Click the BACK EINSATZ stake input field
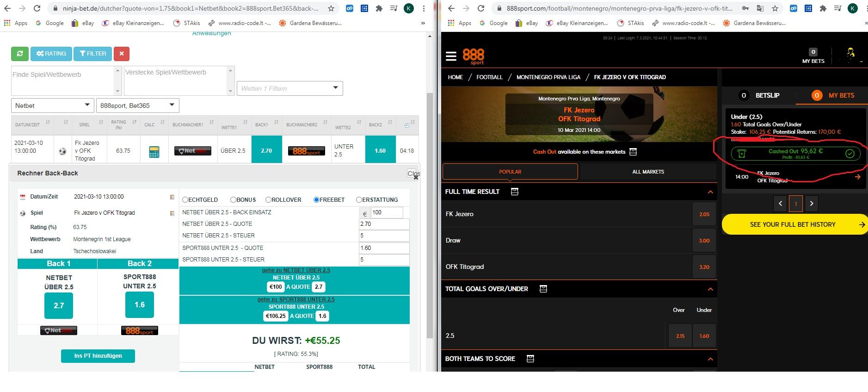The height and width of the screenshot is (392, 868). pos(387,212)
